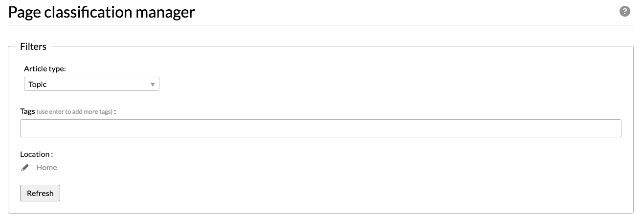Click the Refresh button

[x=40, y=193]
